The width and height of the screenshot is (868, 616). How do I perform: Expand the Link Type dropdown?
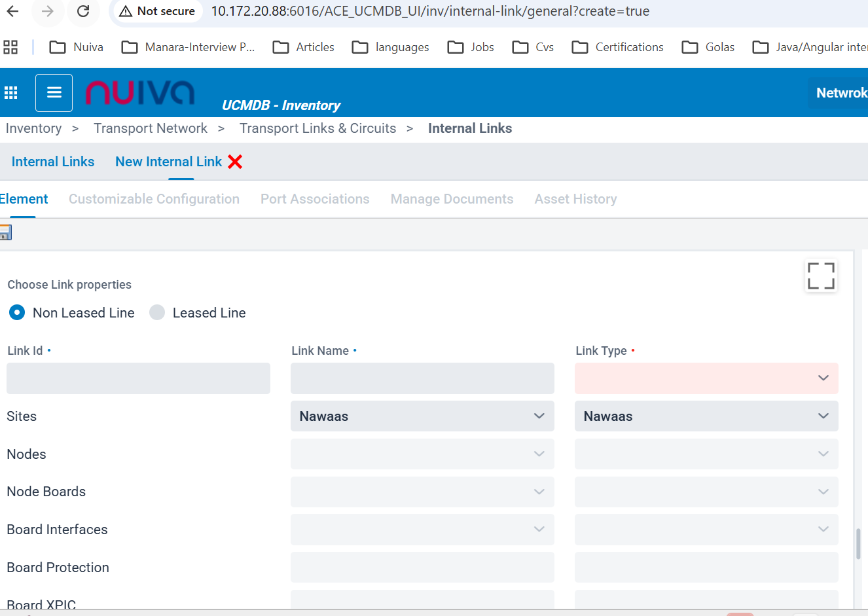[x=706, y=378]
